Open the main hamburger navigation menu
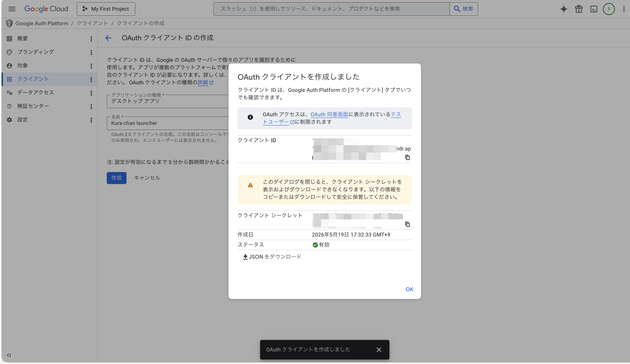The height and width of the screenshot is (364, 630). coord(12,9)
